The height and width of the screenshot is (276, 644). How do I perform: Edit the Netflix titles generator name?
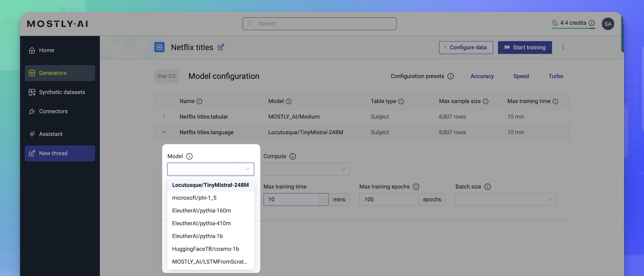[221, 47]
